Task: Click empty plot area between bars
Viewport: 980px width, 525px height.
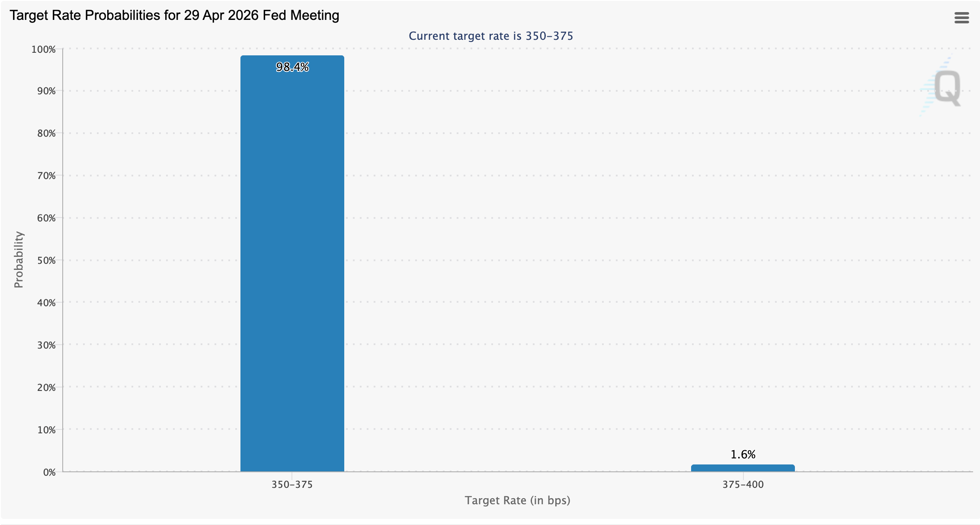Action: point(519,259)
